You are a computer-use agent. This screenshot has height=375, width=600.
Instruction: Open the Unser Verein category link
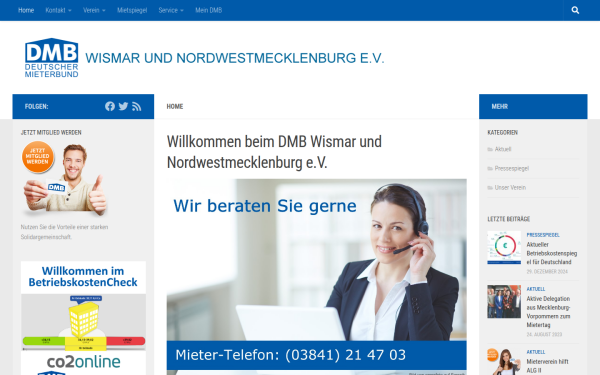[510, 188]
